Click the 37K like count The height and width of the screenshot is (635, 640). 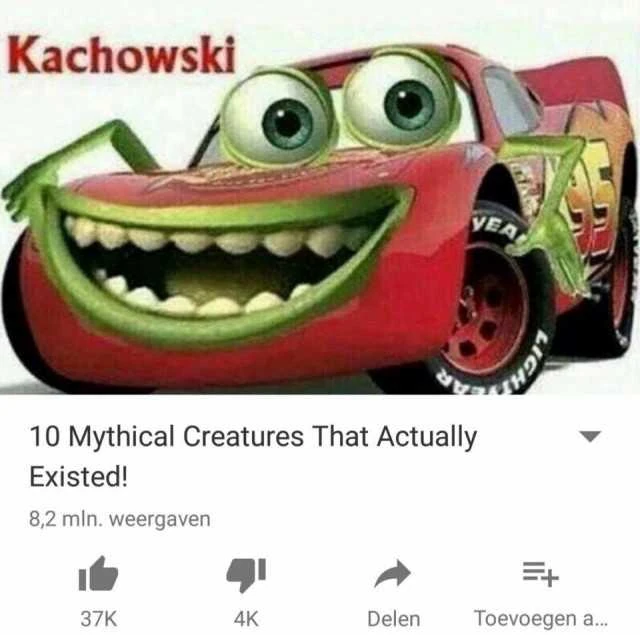coord(99,619)
